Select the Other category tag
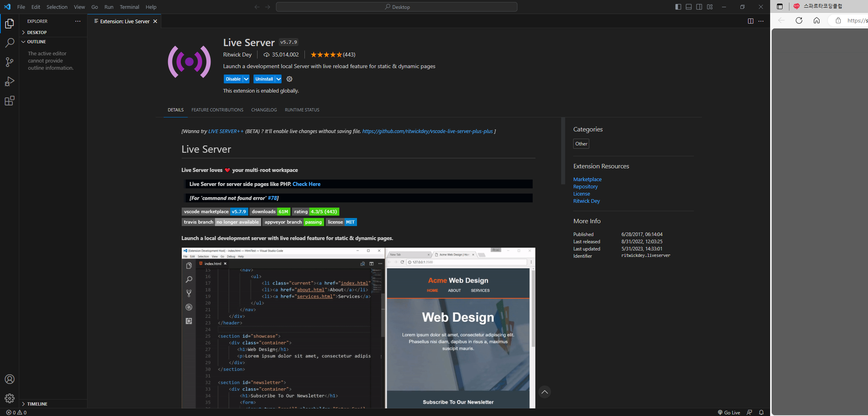The image size is (868, 416). click(x=581, y=144)
